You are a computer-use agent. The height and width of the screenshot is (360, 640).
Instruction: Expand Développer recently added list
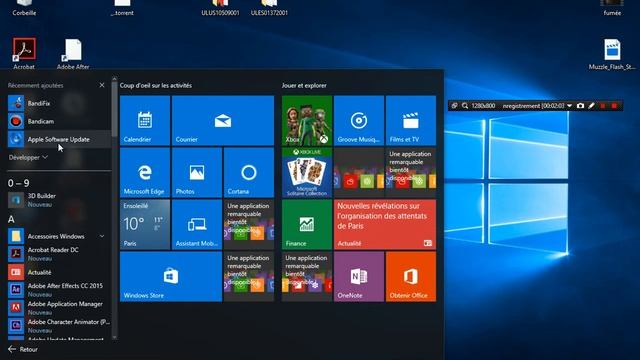(28, 157)
